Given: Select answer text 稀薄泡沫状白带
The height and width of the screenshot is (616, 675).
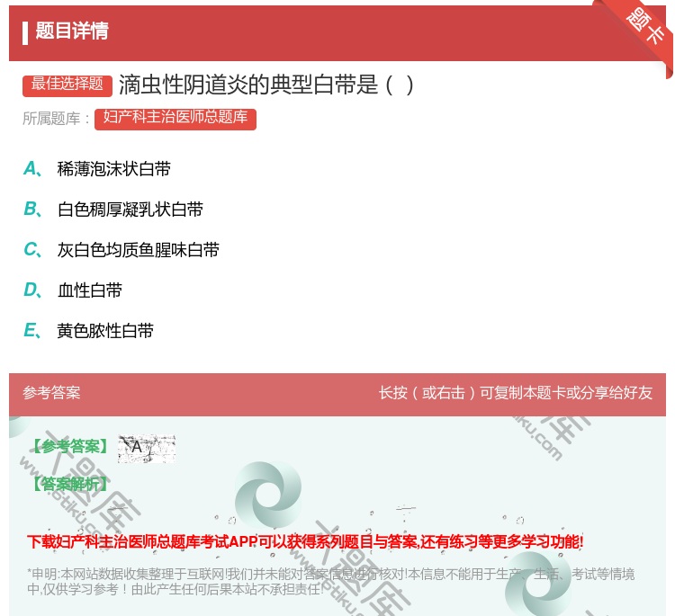Looking at the screenshot, I should [x=114, y=169].
